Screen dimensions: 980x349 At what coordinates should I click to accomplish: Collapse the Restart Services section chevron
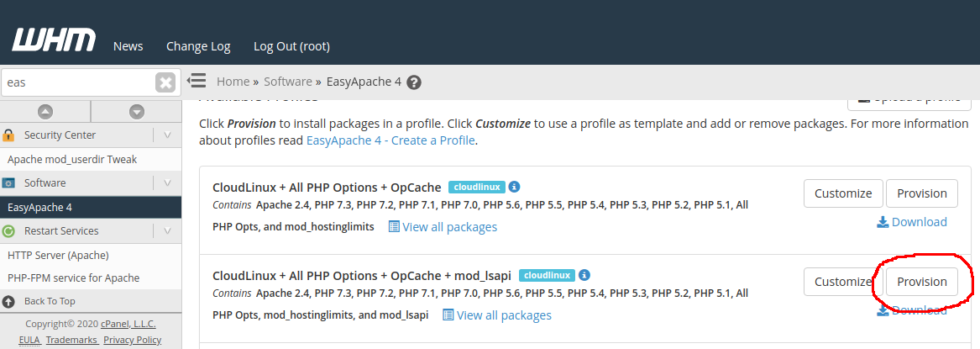tap(167, 231)
